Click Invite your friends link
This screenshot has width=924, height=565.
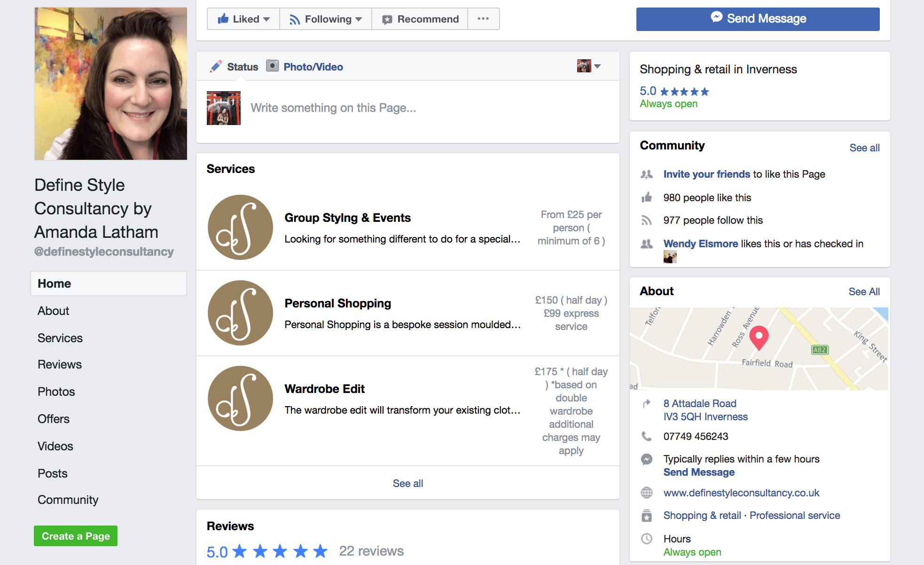706,174
